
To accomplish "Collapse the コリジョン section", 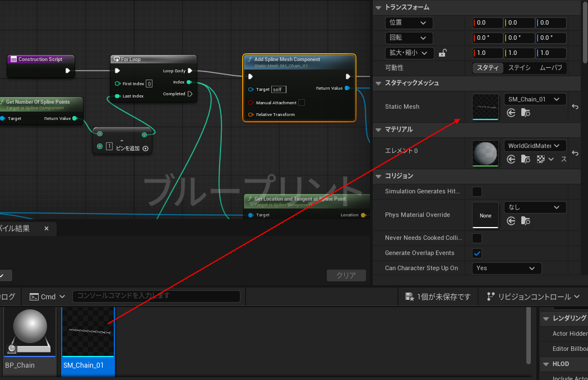I will click(x=378, y=176).
